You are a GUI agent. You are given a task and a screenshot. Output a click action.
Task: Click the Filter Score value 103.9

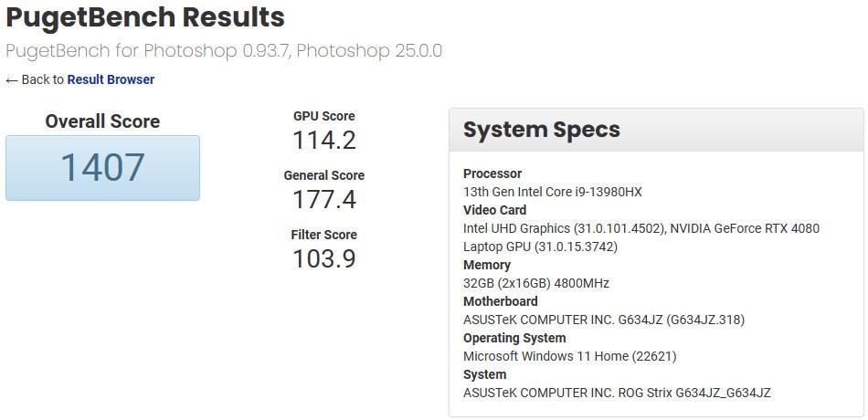pos(323,258)
